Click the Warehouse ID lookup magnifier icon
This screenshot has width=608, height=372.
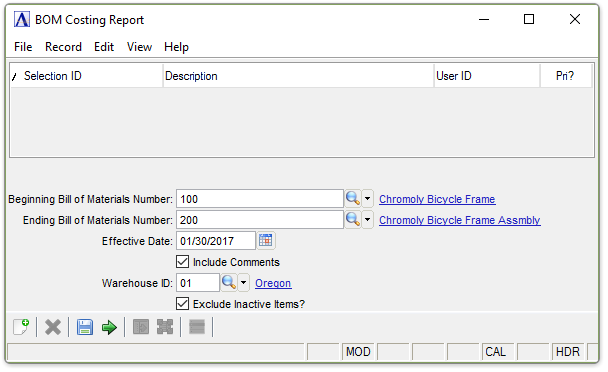(x=228, y=282)
